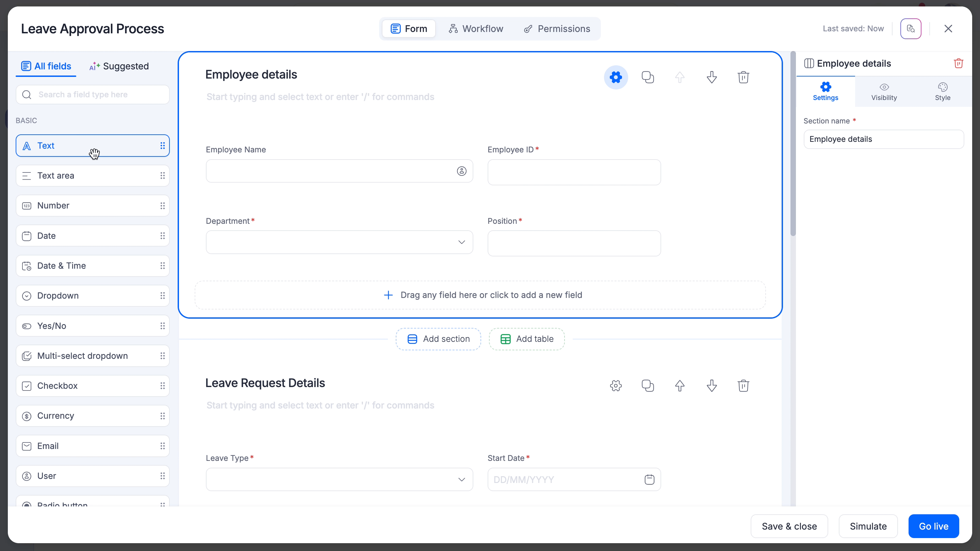Open the Visibility tab with eye icon
980x551 pixels.
coord(884,91)
